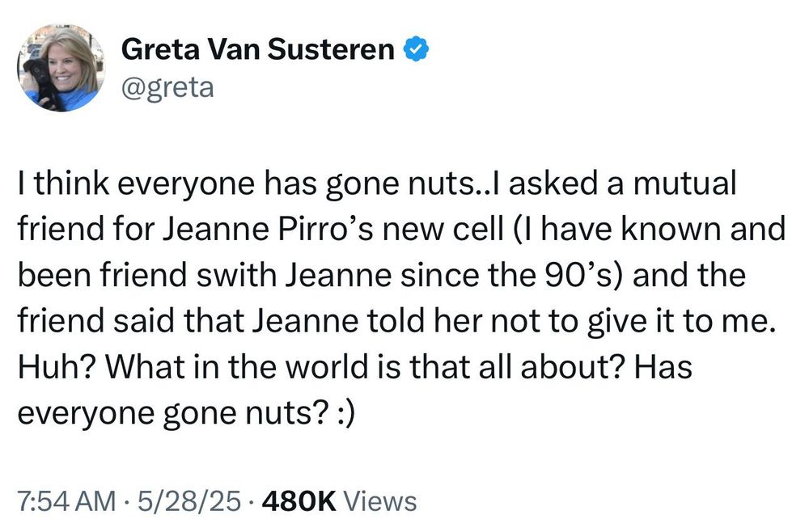809x532 pixels.
Task: Click the blue verified checkmark badge
Action: click(x=416, y=49)
